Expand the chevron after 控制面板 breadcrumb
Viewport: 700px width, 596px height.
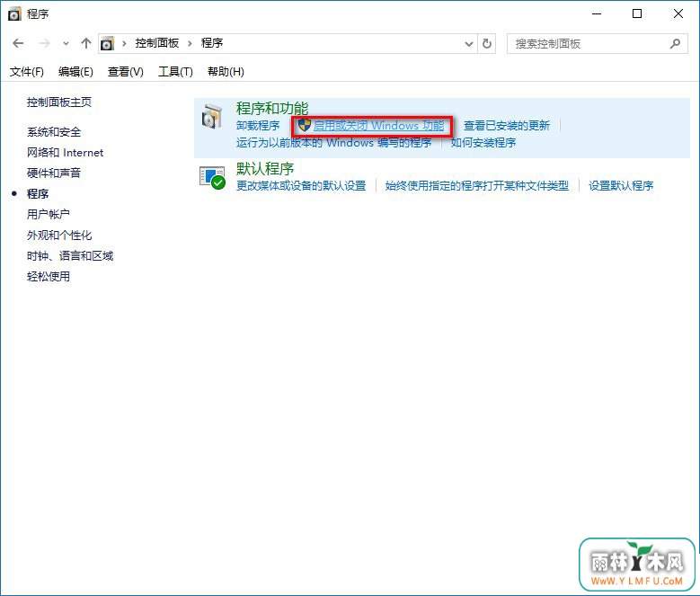coord(190,43)
